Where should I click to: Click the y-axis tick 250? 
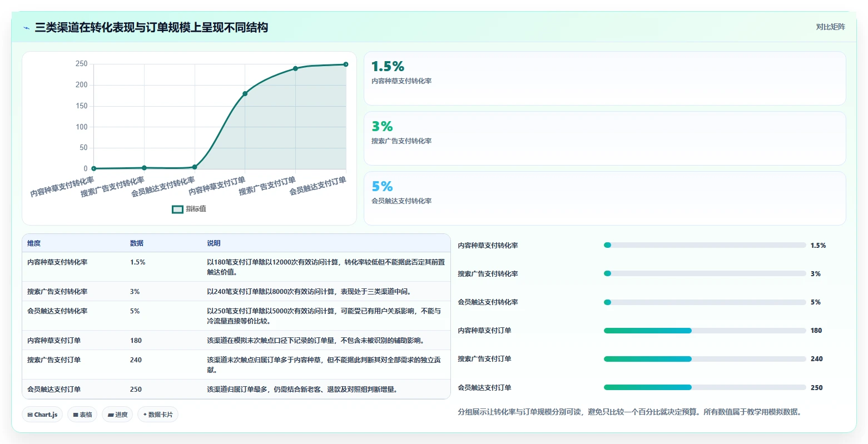(82, 64)
